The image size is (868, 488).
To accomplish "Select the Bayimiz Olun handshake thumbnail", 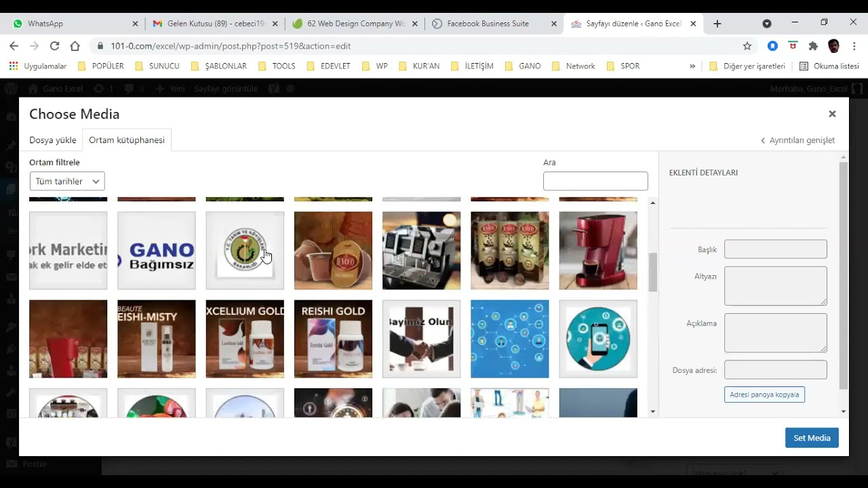I will tap(421, 339).
